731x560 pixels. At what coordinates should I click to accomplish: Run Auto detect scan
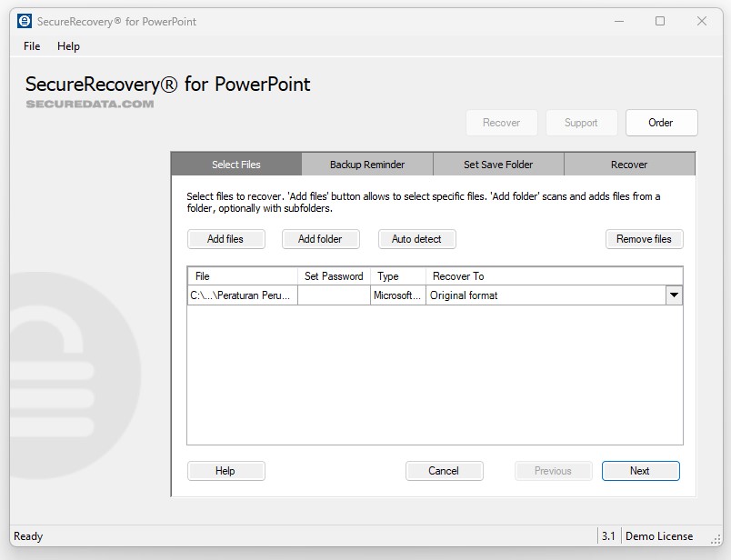tap(416, 238)
